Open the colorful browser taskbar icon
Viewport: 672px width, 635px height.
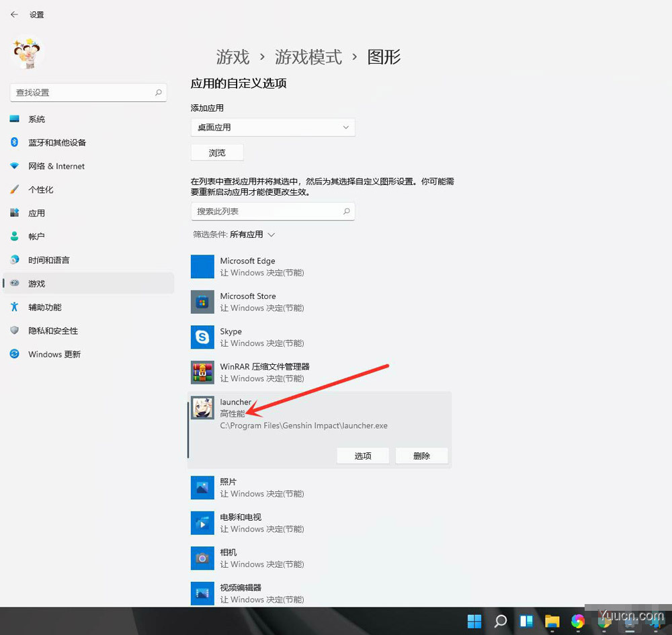pos(578,621)
